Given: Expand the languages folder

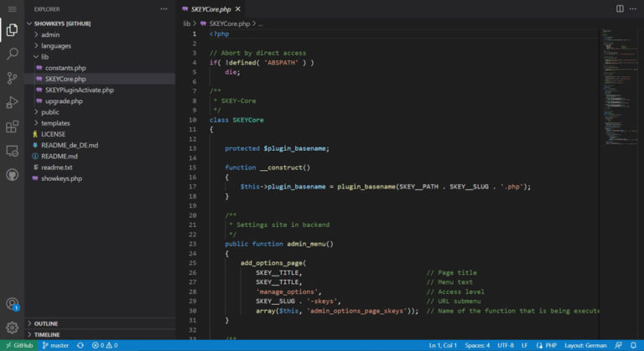Looking at the screenshot, I should pyautogui.click(x=101, y=45).
